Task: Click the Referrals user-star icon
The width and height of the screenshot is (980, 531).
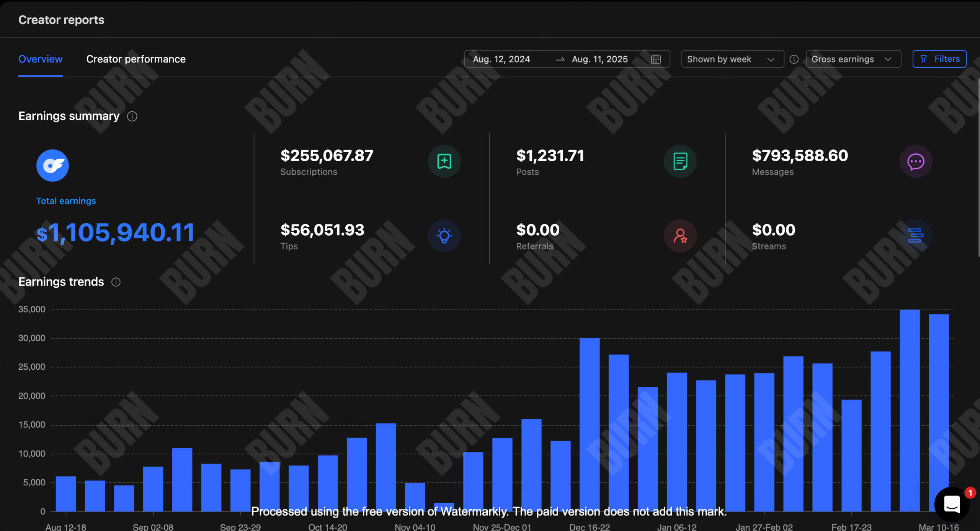Action: coord(680,236)
